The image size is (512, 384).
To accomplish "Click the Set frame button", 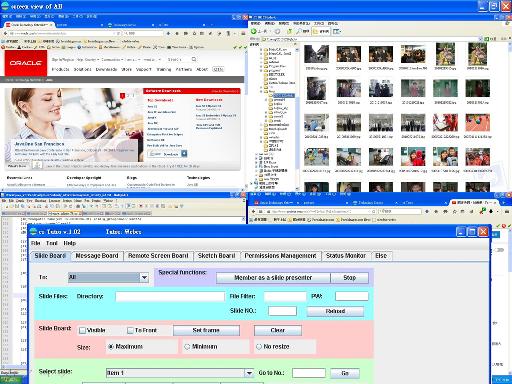I will [x=206, y=330].
